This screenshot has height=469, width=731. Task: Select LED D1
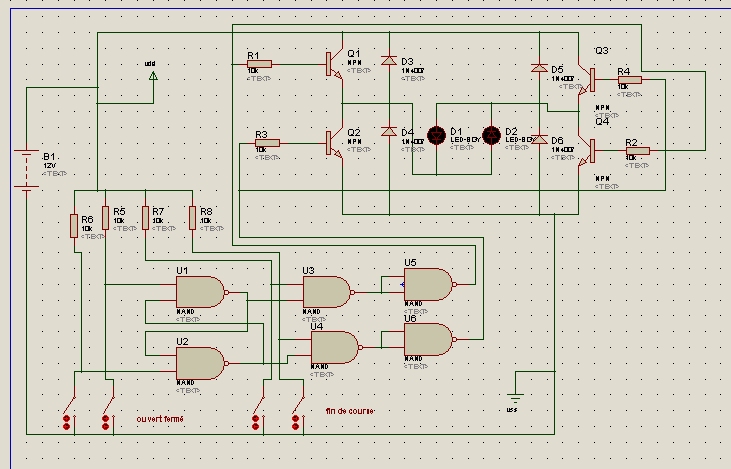click(436, 136)
